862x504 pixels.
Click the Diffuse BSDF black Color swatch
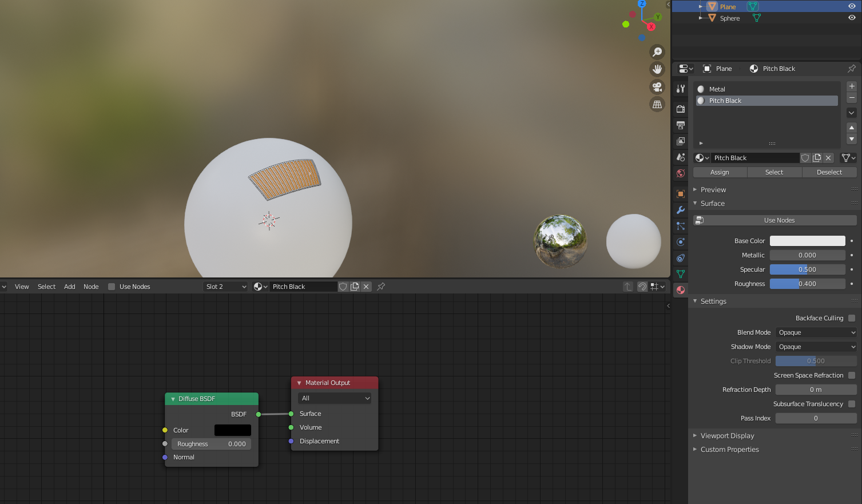(232, 430)
